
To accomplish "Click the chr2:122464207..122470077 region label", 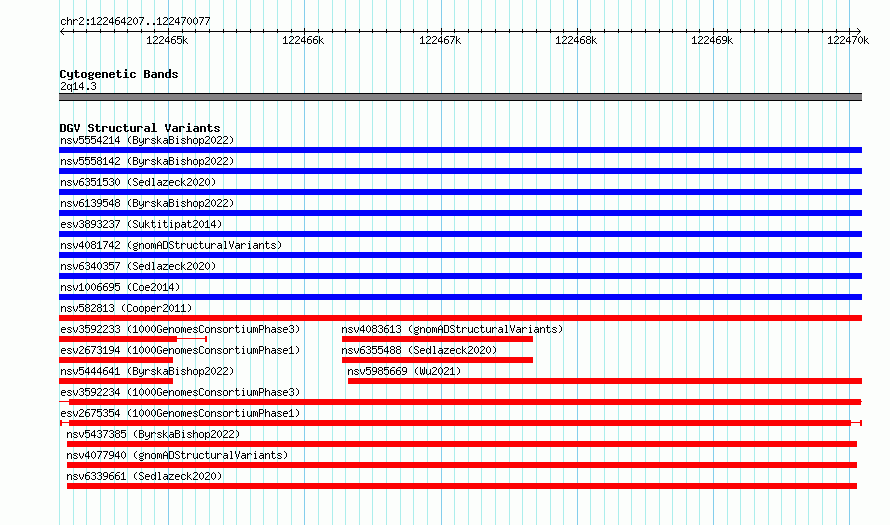I will [135, 21].
